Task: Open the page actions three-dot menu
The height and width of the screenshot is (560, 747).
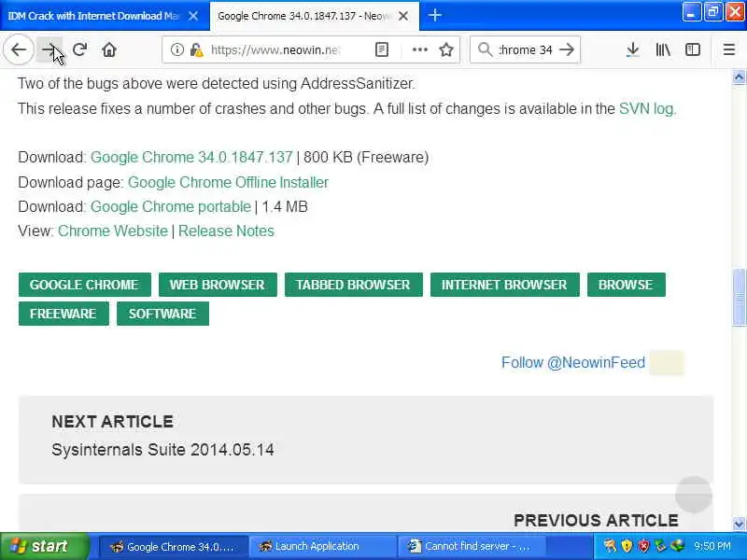Action: pyautogui.click(x=419, y=49)
